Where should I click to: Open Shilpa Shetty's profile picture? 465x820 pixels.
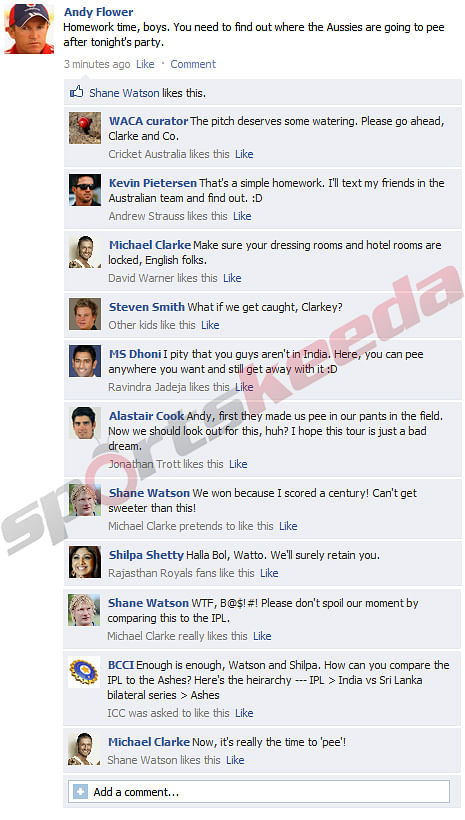pos(85,562)
